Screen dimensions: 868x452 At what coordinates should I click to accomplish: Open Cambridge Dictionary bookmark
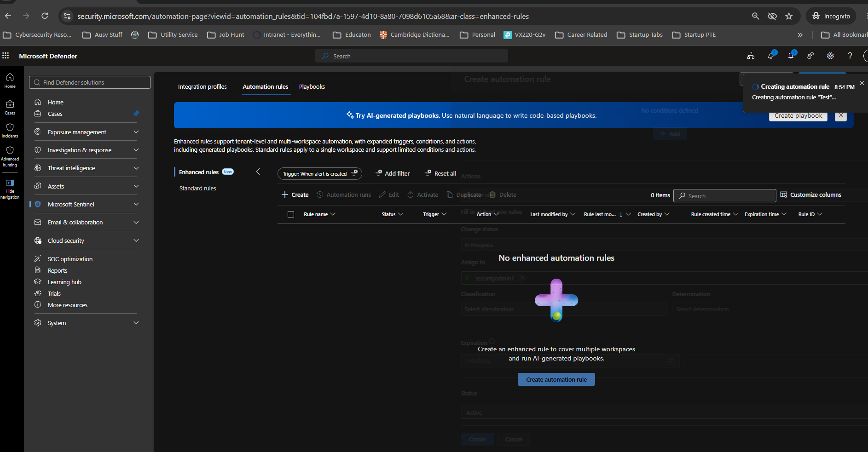pos(415,34)
